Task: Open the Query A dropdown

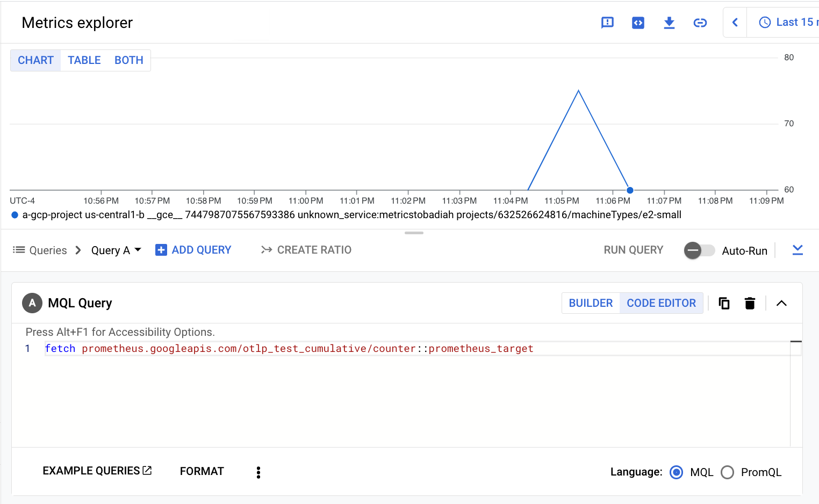Action: coord(116,250)
